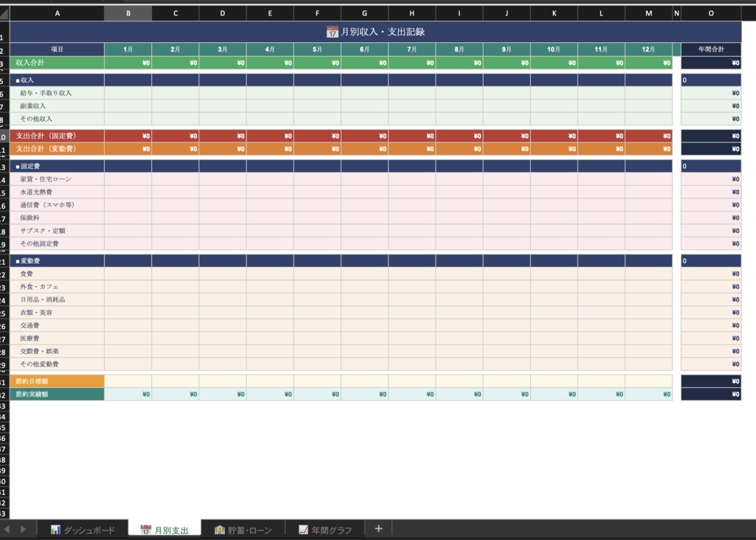The height and width of the screenshot is (540, 756).
Task: Open the 年間グラフ sheet tab
Action: pos(325,530)
